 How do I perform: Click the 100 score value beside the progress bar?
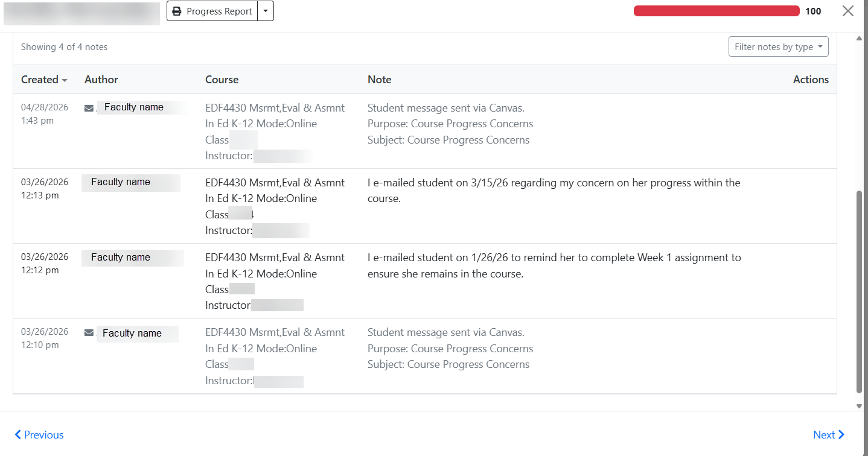[813, 11]
